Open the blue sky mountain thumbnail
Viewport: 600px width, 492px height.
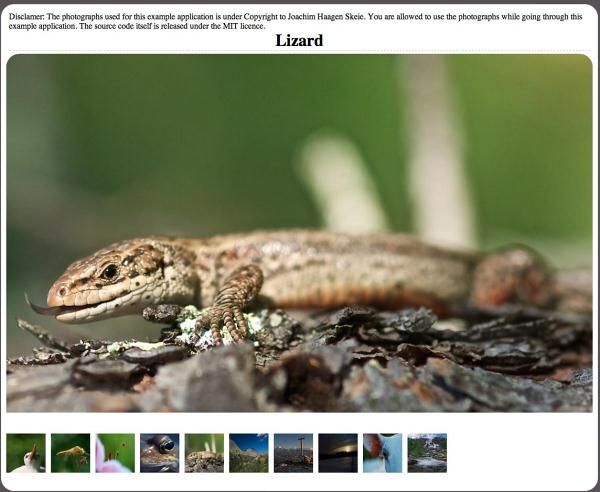249,453
